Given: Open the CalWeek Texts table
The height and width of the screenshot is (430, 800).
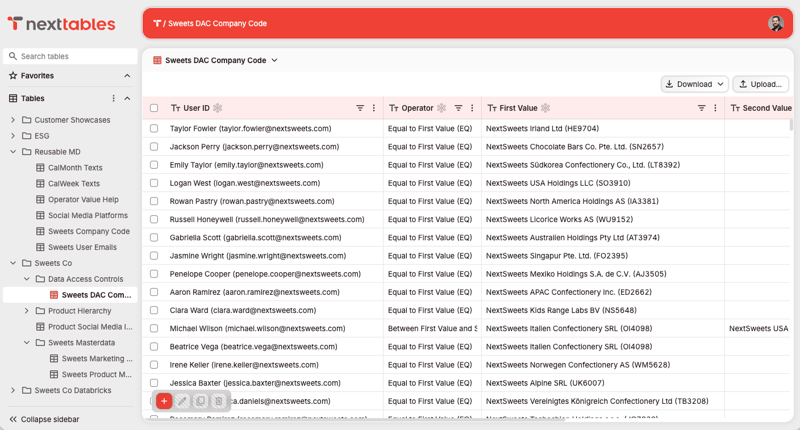Looking at the screenshot, I should [73, 184].
